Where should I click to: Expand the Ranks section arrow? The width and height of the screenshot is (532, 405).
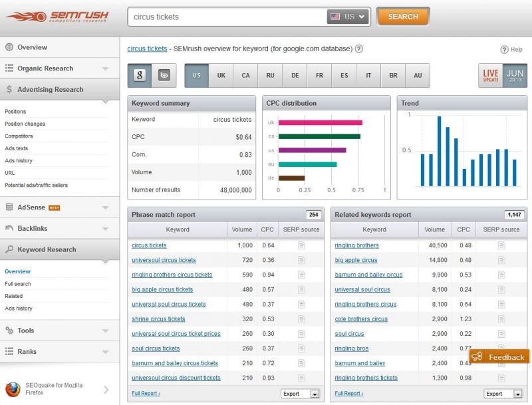(106, 352)
